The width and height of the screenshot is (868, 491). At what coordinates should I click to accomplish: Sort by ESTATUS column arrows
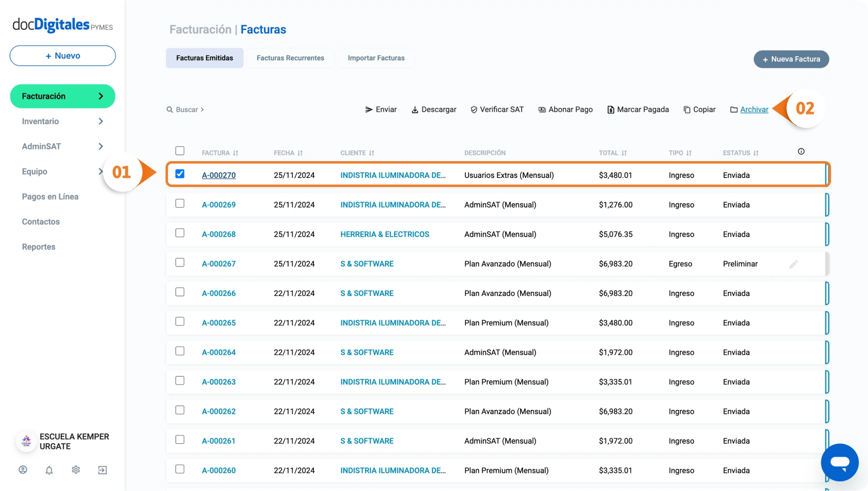[756, 153]
